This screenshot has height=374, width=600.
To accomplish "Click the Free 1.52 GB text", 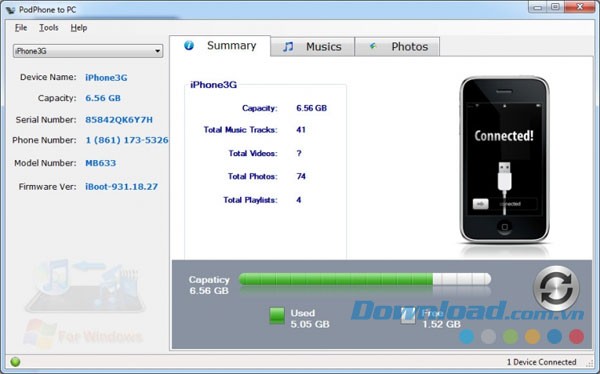I will [441, 318].
